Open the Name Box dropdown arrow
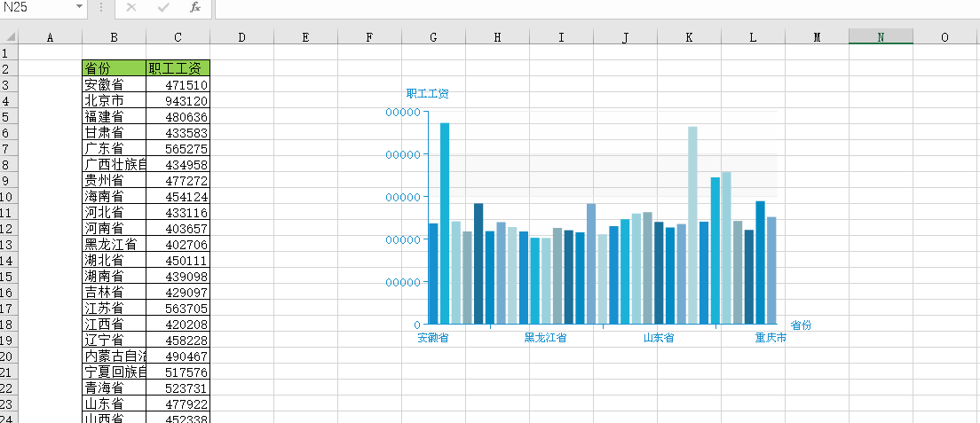 pyautogui.click(x=79, y=7)
